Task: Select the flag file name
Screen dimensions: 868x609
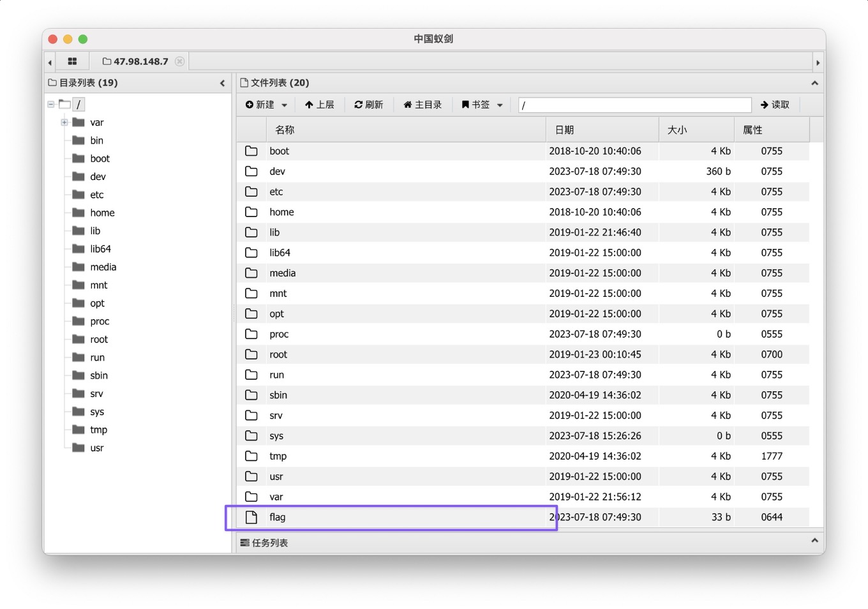Action: [x=277, y=517]
